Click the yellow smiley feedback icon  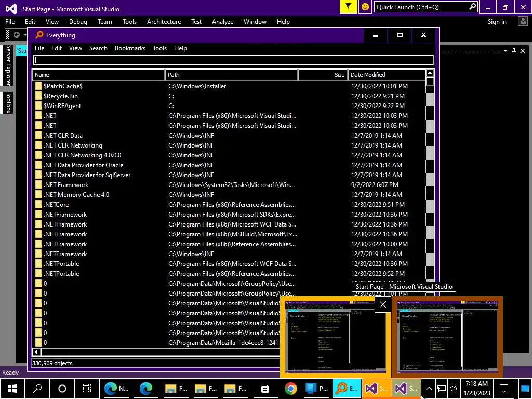pyautogui.click(x=365, y=7)
